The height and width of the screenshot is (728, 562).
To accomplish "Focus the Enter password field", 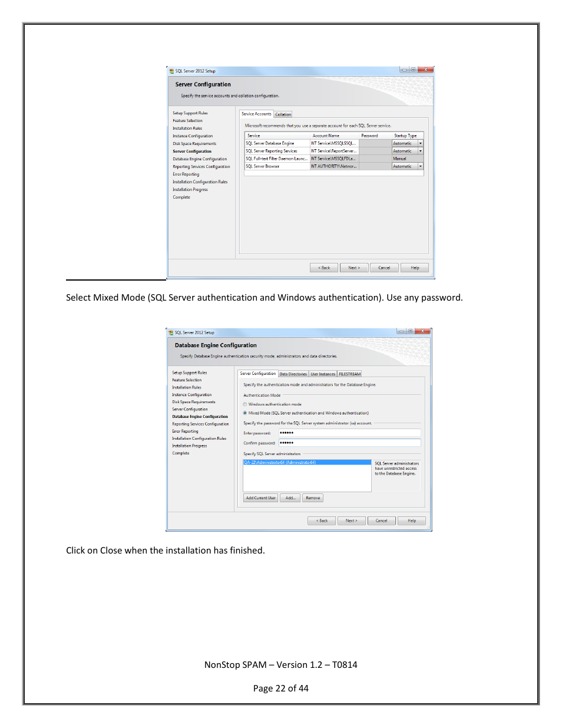I will pyautogui.click(x=349, y=433).
